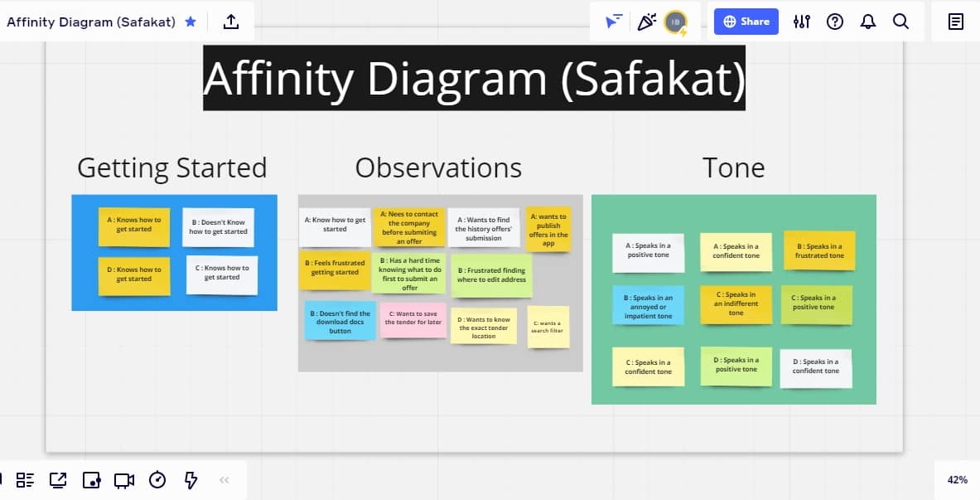Viewport: 980px width, 500px height.
Task: Click the IB user avatar
Action: coord(676,22)
